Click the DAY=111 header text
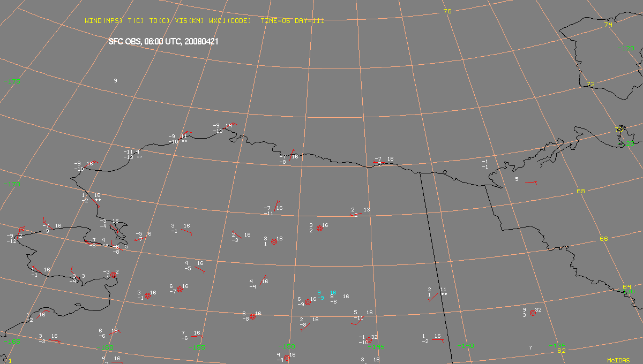 (x=309, y=21)
